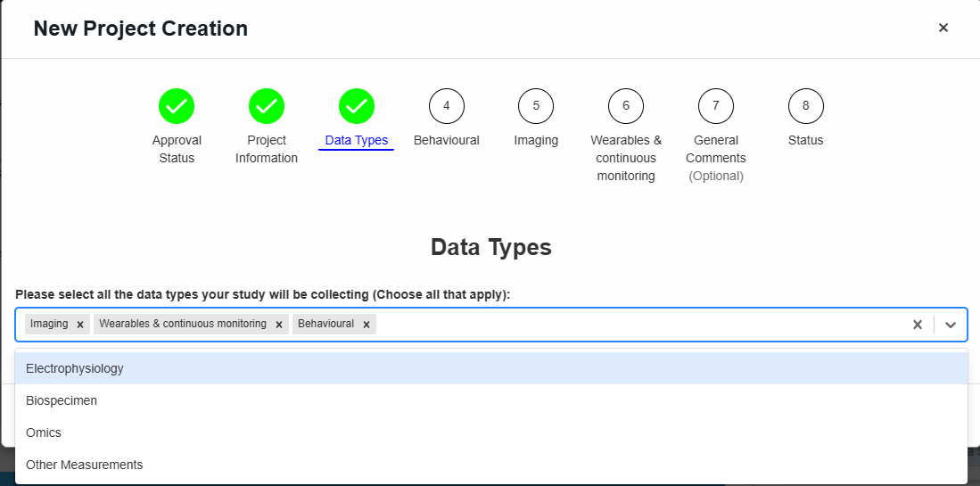
Task: Select Other Measurements option
Action: (491, 465)
